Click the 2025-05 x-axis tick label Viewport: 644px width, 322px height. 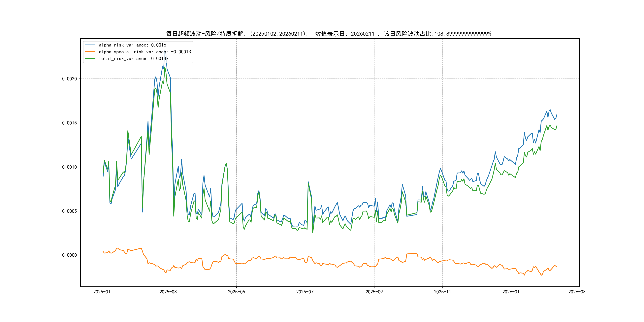pos(236,292)
